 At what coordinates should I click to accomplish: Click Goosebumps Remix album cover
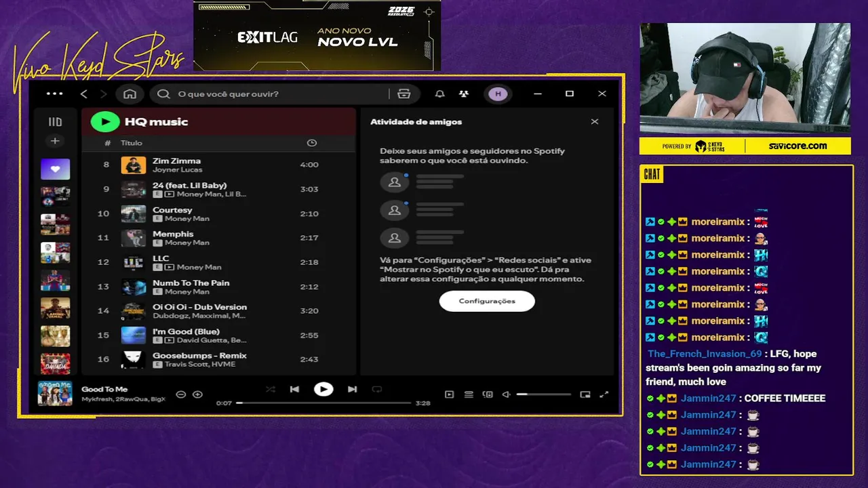click(x=134, y=359)
